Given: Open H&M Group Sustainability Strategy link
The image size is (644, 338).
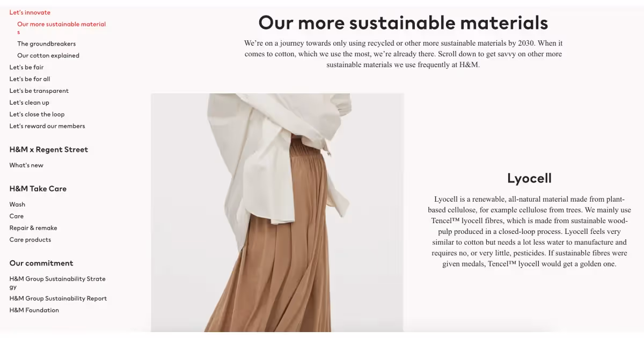Looking at the screenshot, I should coord(57,283).
